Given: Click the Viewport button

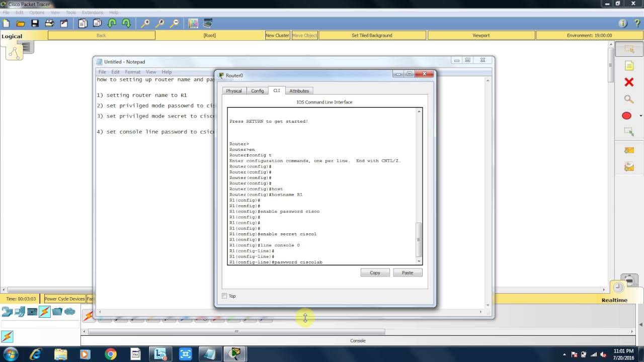Looking at the screenshot, I should point(481,35).
